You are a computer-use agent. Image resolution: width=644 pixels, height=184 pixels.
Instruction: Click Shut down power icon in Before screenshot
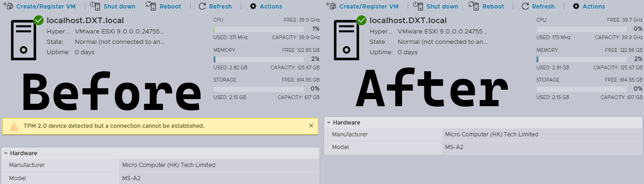[95, 6]
